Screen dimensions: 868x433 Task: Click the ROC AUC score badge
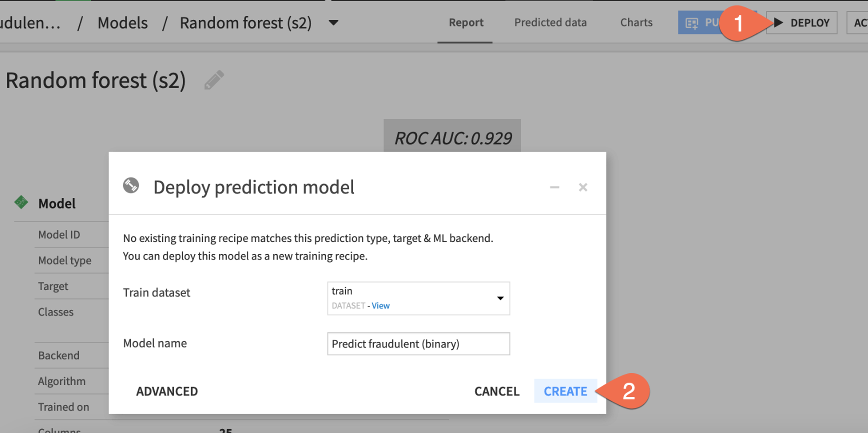(x=452, y=137)
